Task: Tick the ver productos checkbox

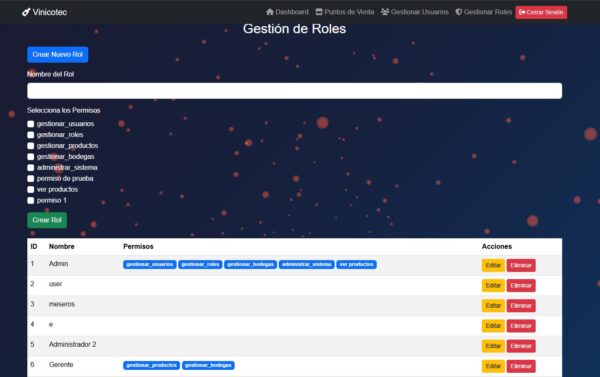Action: tap(31, 189)
